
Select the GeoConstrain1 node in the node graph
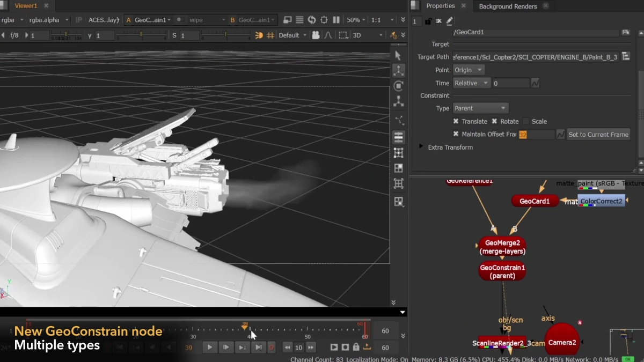tap(502, 271)
